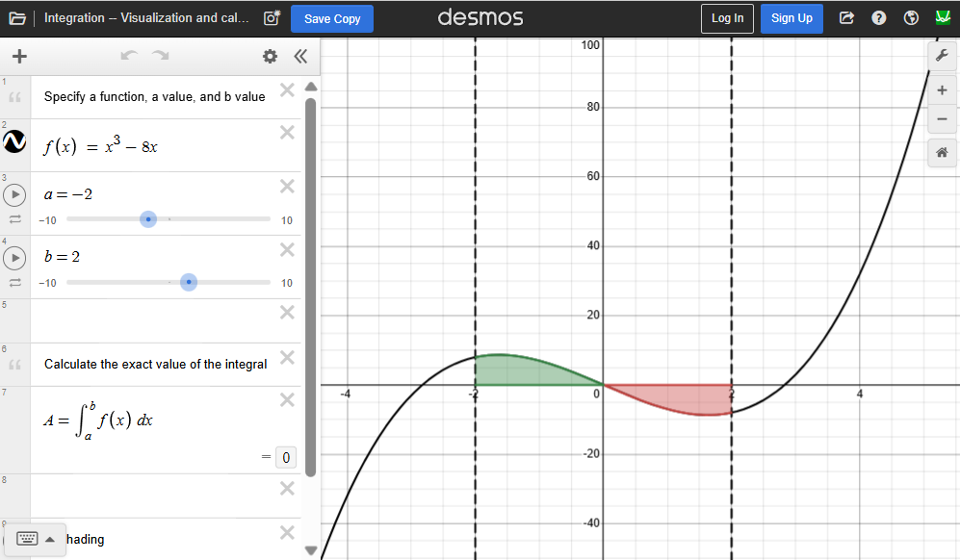
Task: Click the lower limit −10 of slider b
Action: [x=47, y=283]
